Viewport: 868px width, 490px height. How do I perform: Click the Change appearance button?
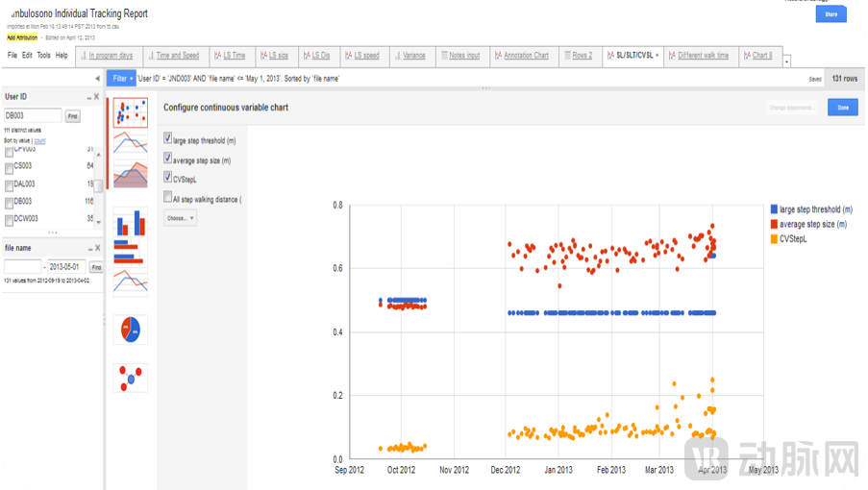790,108
